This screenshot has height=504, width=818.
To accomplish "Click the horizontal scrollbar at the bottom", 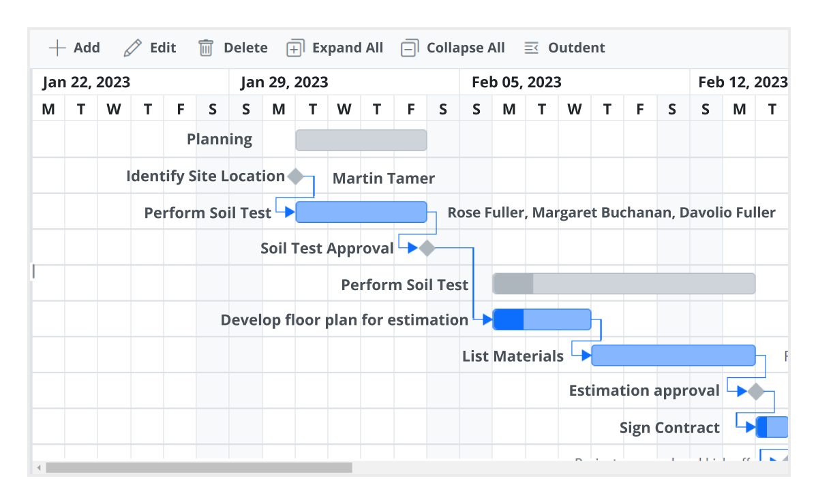I will coord(198,468).
